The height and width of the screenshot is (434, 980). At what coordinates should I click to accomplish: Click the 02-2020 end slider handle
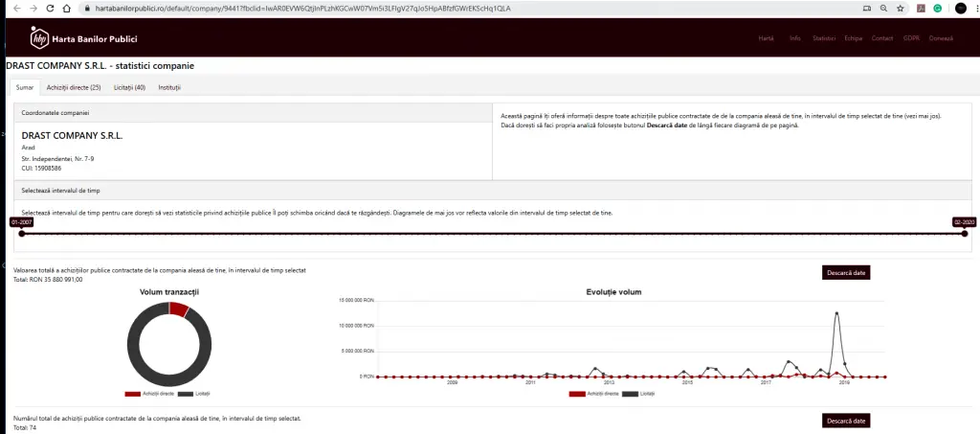tap(965, 233)
